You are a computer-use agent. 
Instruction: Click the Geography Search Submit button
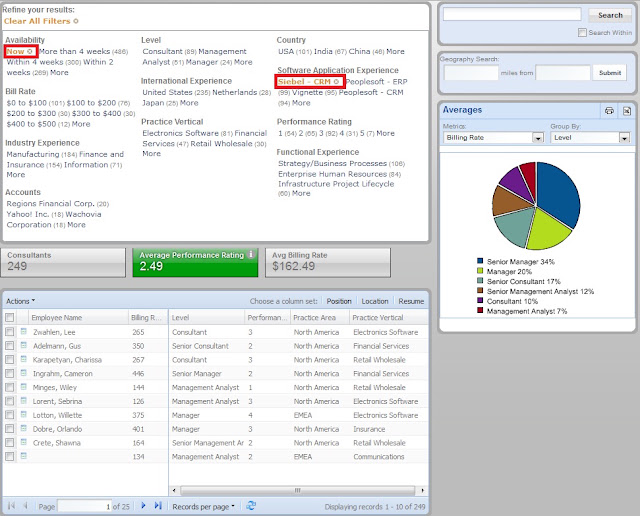[610, 73]
